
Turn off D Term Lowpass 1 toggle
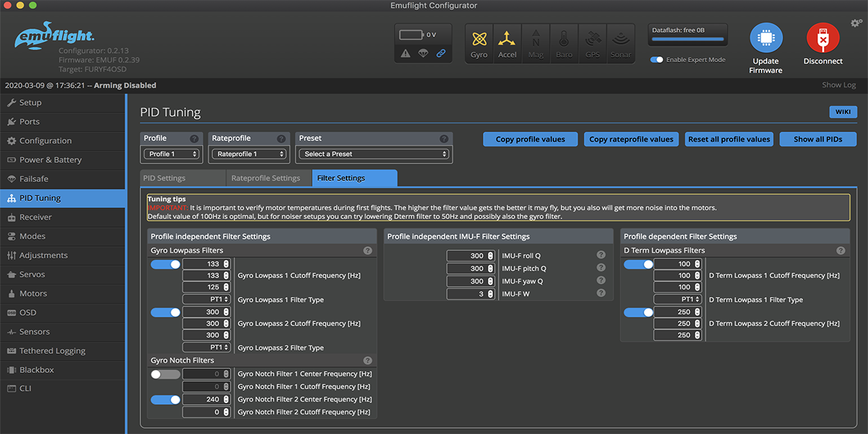click(x=638, y=264)
